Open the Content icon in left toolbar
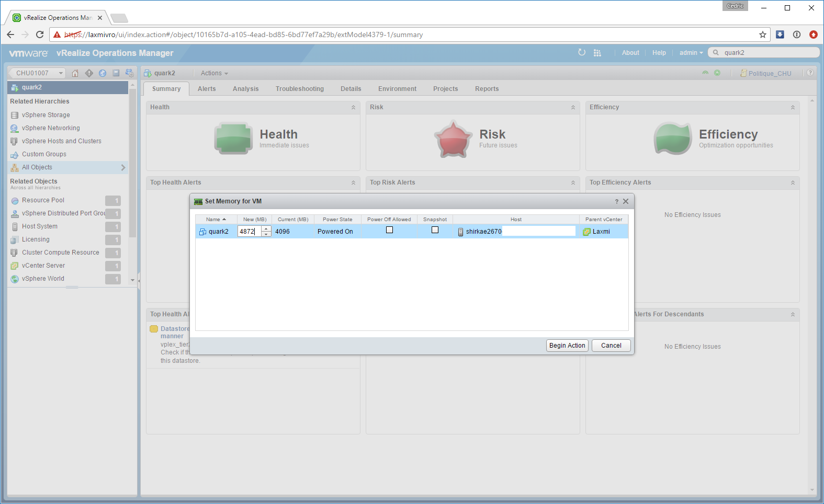The width and height of the screenshot is (824, 504). [x=116, y=73]
